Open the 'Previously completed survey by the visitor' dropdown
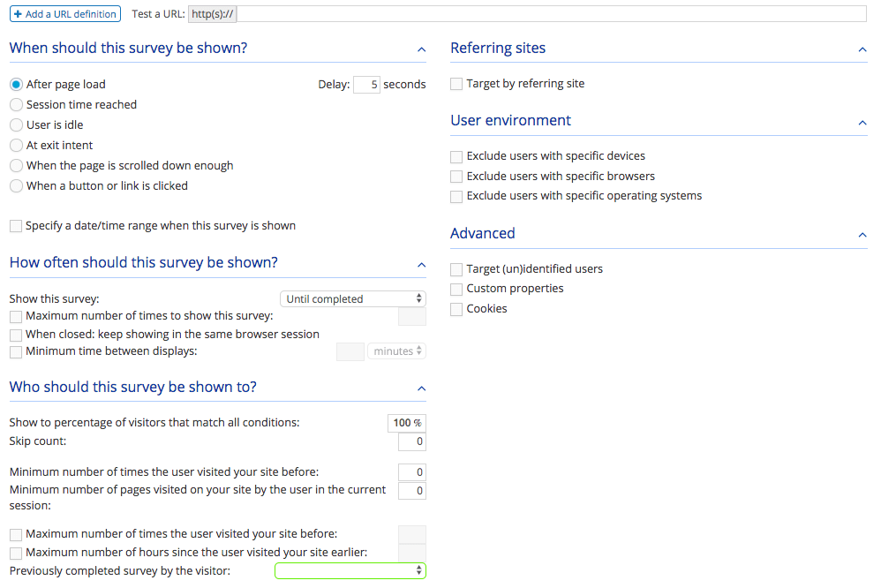881x588 pixels. 350,571
